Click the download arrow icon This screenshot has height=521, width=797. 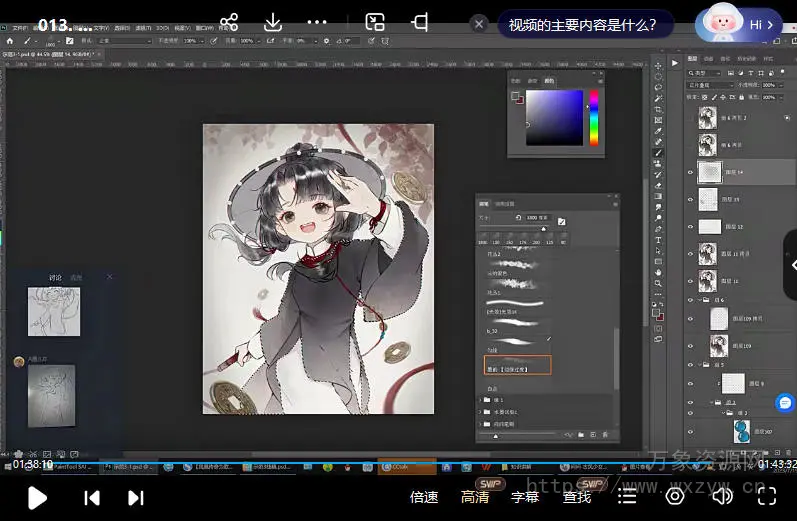[273, 22]
